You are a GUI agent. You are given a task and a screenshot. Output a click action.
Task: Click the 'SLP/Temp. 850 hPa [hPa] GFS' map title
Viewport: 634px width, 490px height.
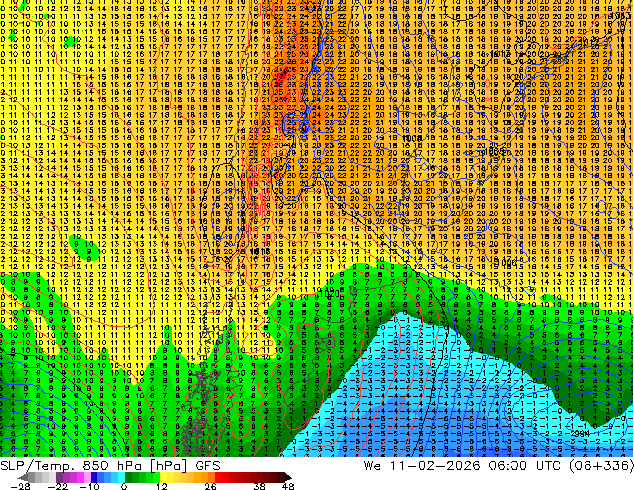point(110,466)
